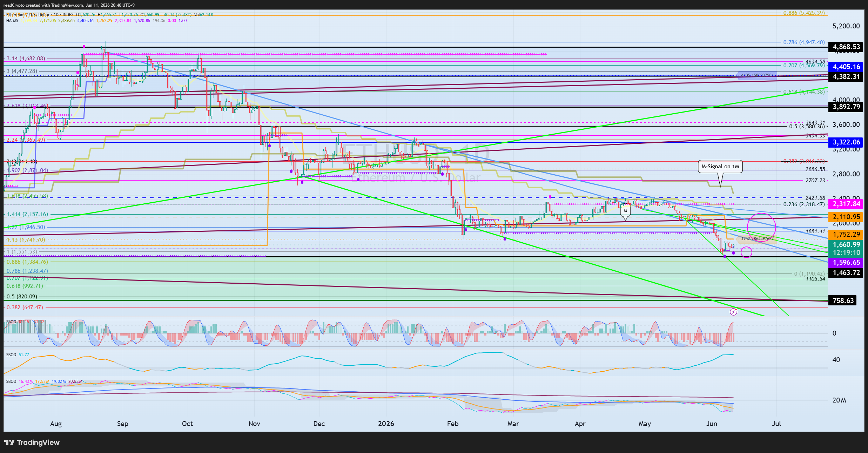Screen dimensions: 868x453
Task: Select the large magenta circle drawing
Action: [761, 227]
